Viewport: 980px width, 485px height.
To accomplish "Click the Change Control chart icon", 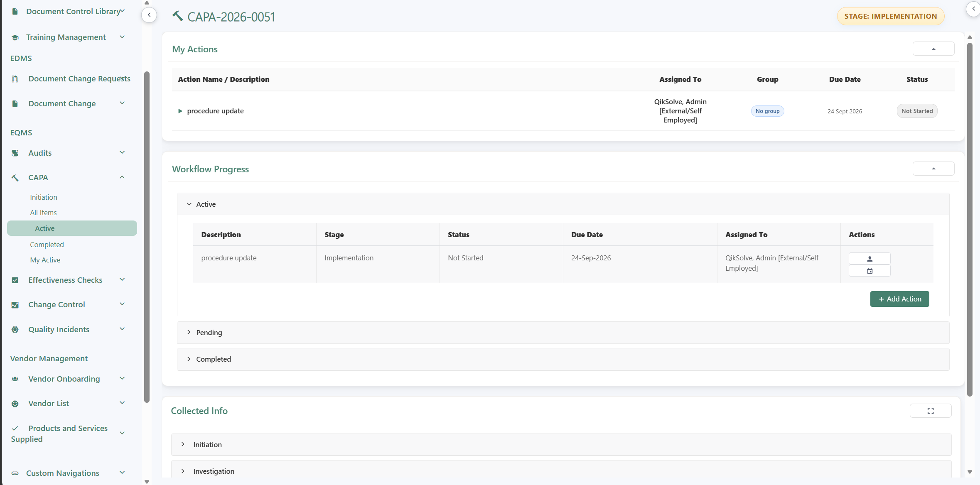I will point(15,305).
